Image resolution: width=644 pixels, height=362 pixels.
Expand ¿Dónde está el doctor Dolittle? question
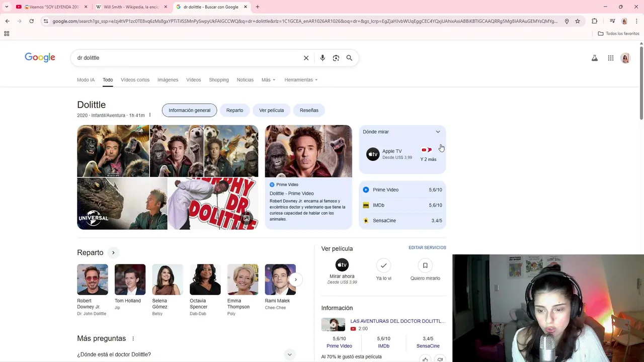[x=185, y=354]
